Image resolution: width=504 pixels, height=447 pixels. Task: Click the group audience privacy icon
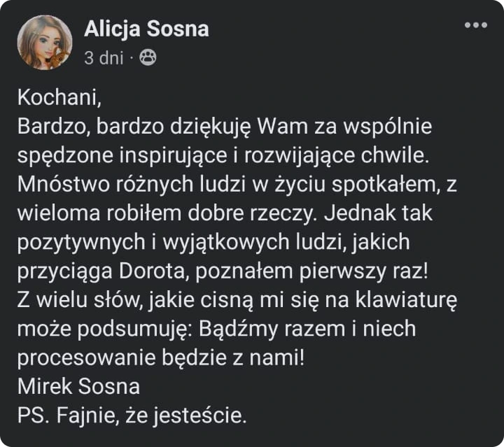click(148, 59)
